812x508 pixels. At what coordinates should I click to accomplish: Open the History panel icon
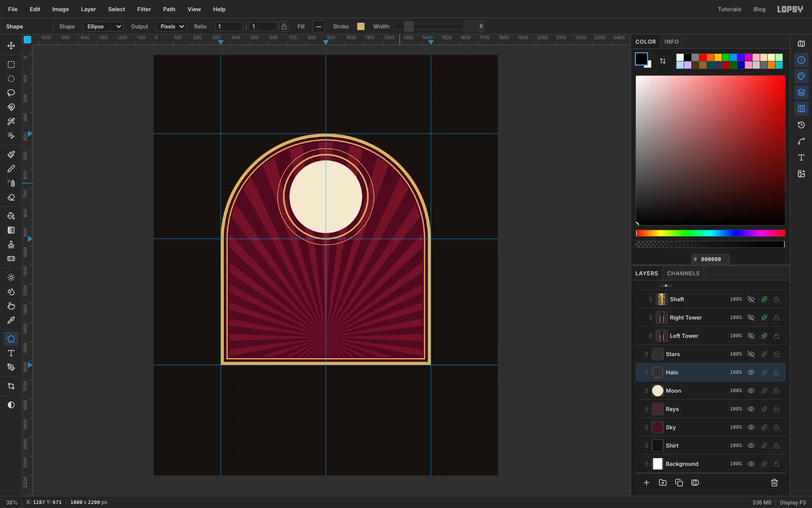[801, 125]
